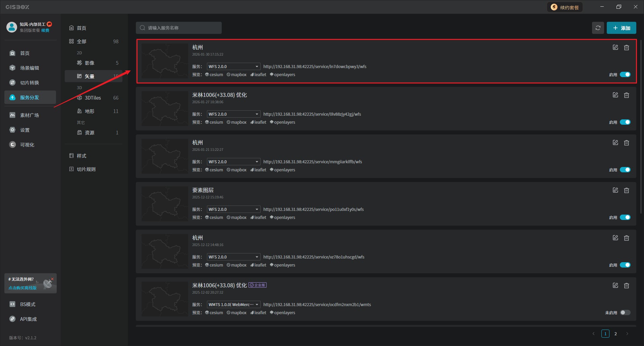Preview 要素图层 in openlayers
This screenshot has height=346, width=644.
point(282,218)
